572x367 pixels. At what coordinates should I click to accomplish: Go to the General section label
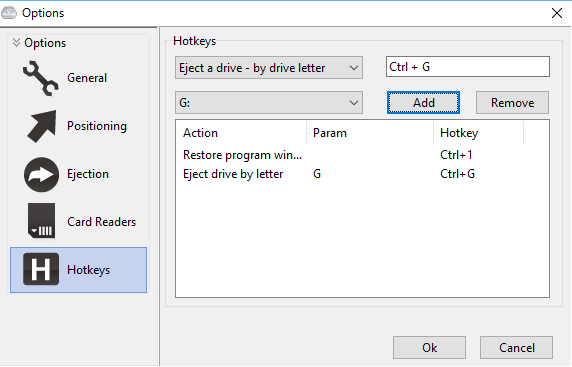coord(87,78)
